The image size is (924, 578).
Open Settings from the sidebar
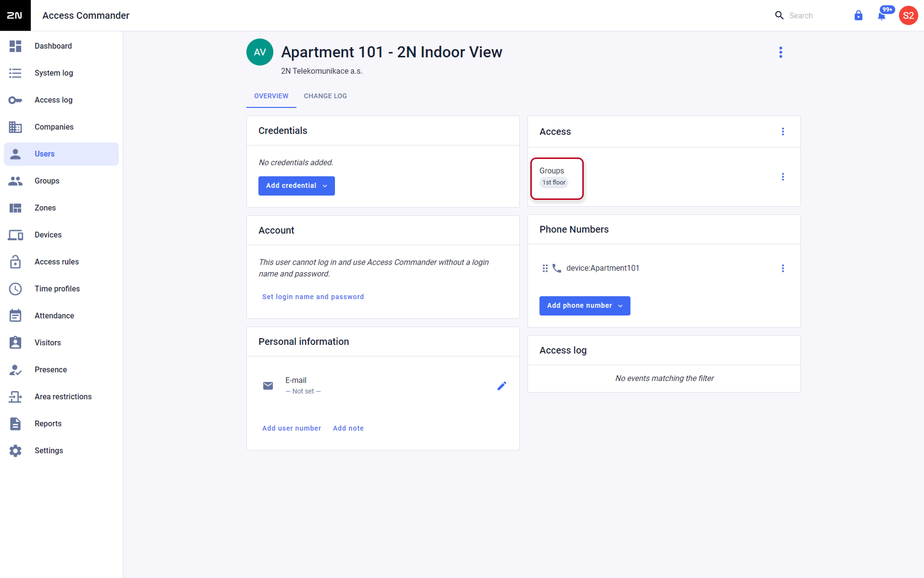pos(61,451)
